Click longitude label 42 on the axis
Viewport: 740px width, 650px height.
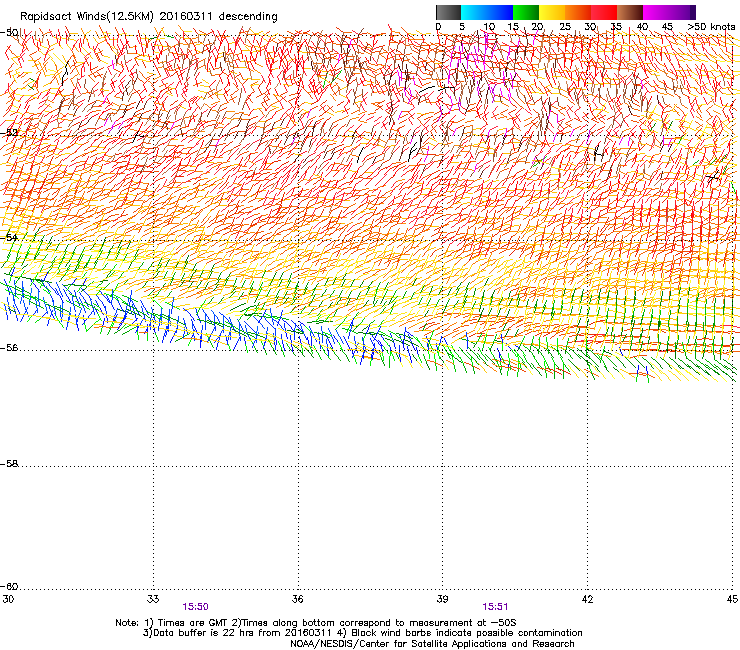587,599
